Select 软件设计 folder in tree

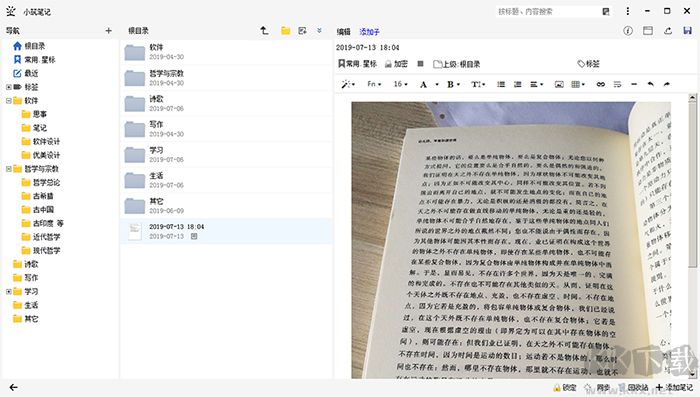[41, 142]
